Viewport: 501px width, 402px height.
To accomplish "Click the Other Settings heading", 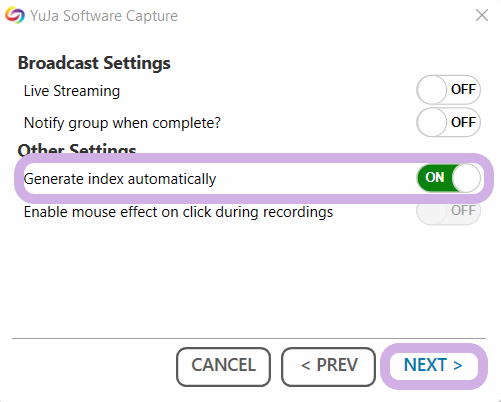I will pos(77,149).
